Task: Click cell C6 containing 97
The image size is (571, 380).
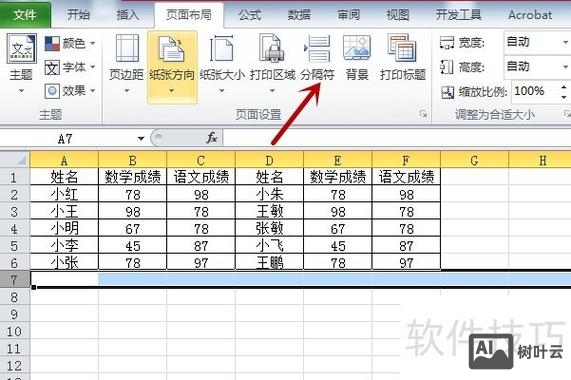Action: (201, 262)
